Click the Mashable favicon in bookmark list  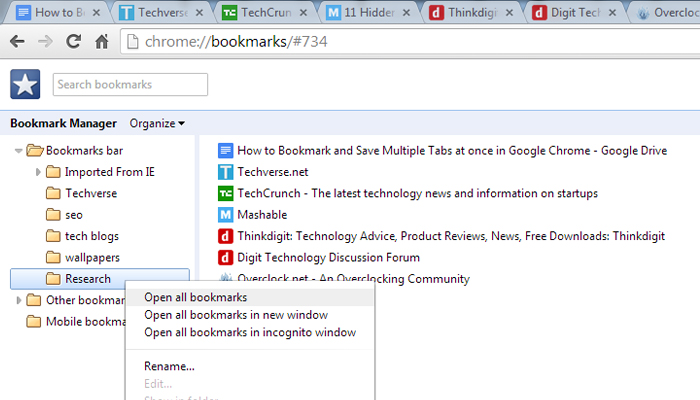[225, 215]
